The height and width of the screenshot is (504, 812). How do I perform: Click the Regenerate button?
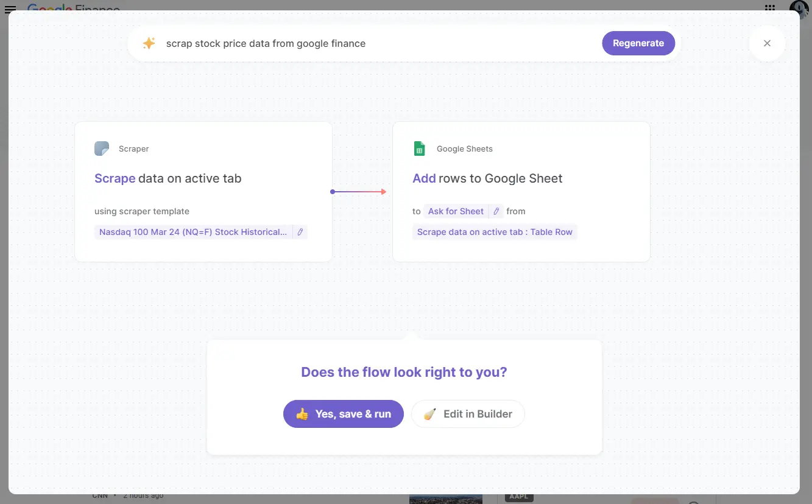coord(638,43)
